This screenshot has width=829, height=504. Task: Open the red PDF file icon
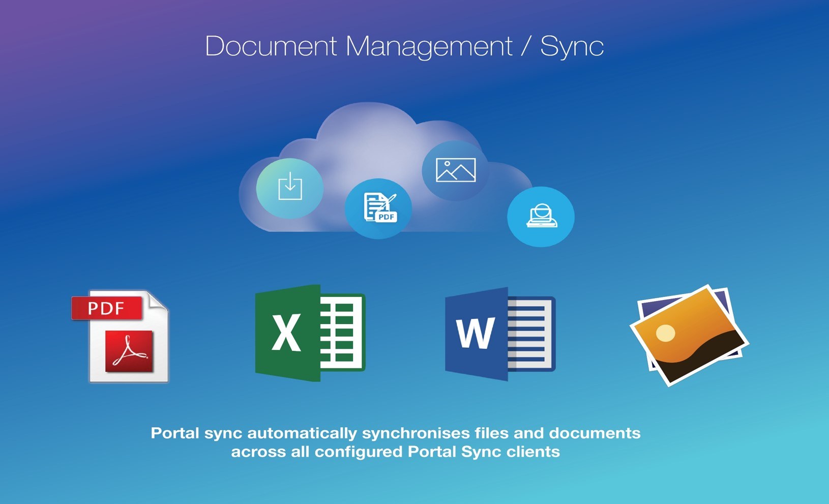tap(120, 336)
